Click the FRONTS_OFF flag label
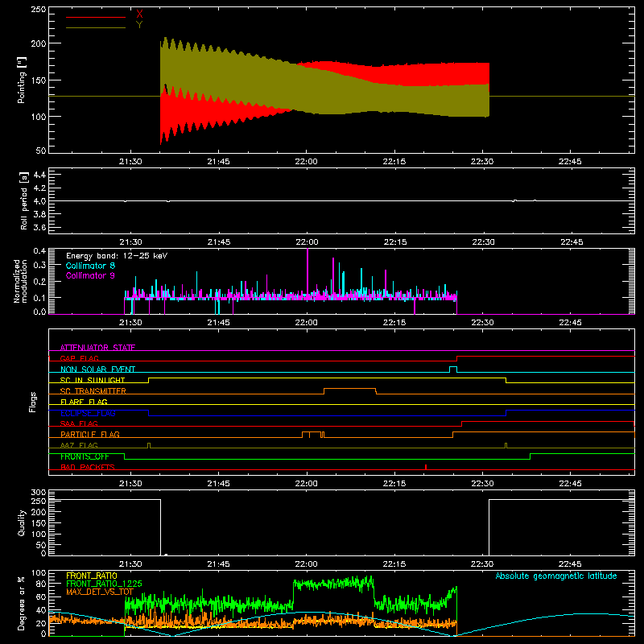 coord(85,456)
